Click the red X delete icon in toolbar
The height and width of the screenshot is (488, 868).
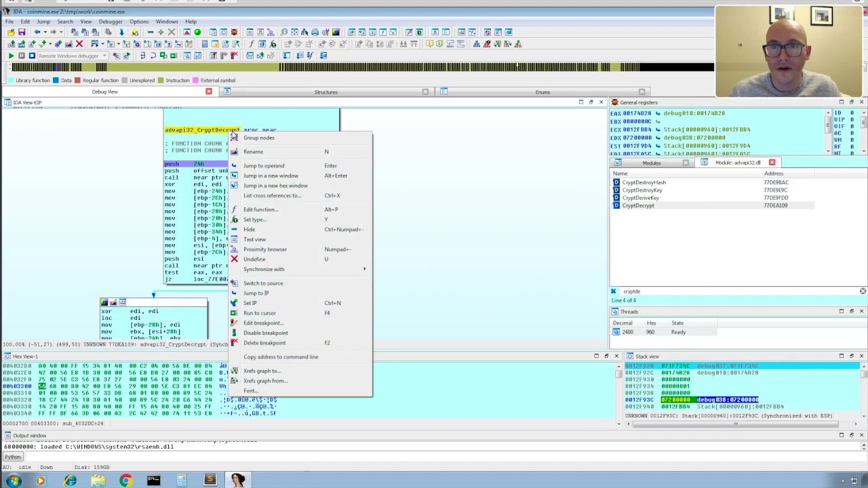[79, 44]
